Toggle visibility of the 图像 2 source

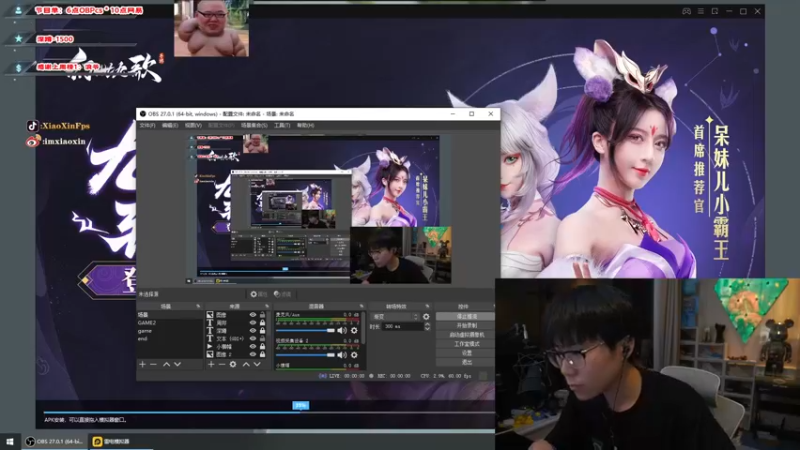click(x=253, y=354)
